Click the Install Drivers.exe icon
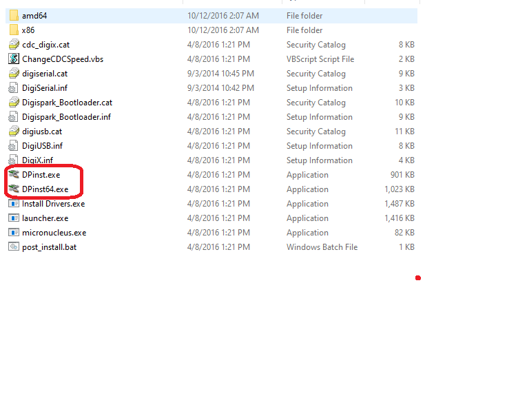 click(x=14, y=203)
